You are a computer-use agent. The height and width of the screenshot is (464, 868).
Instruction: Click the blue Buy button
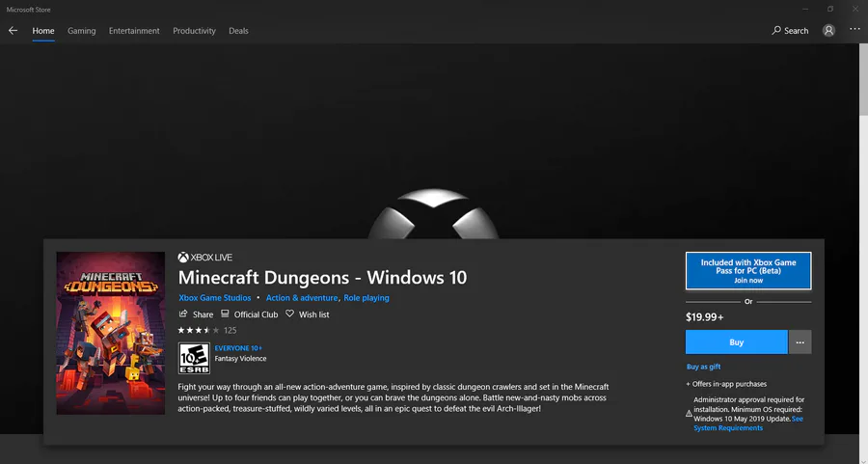coord(736,342)
